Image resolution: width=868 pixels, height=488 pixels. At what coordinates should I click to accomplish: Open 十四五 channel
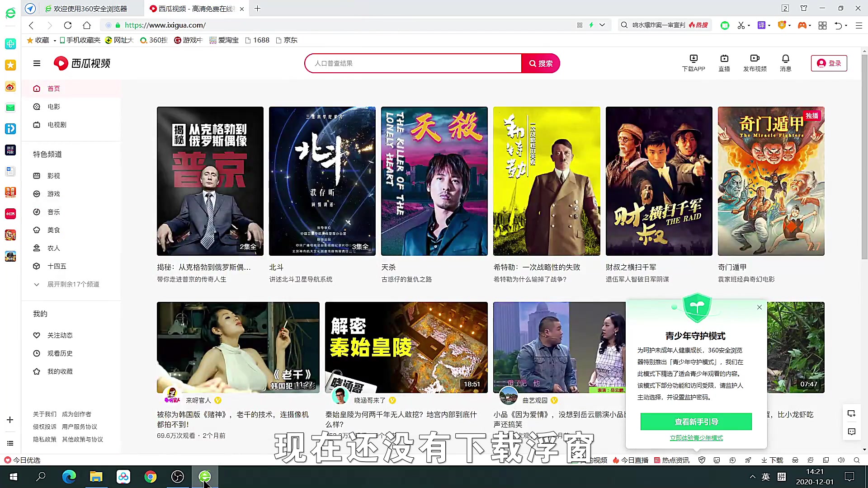pyautogui.click(x=71, y=266)
